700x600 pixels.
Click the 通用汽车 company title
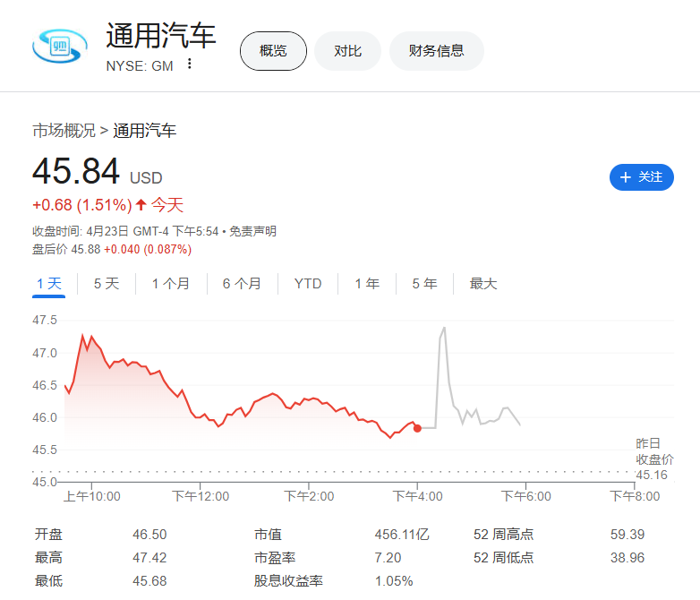coord(161,35)
